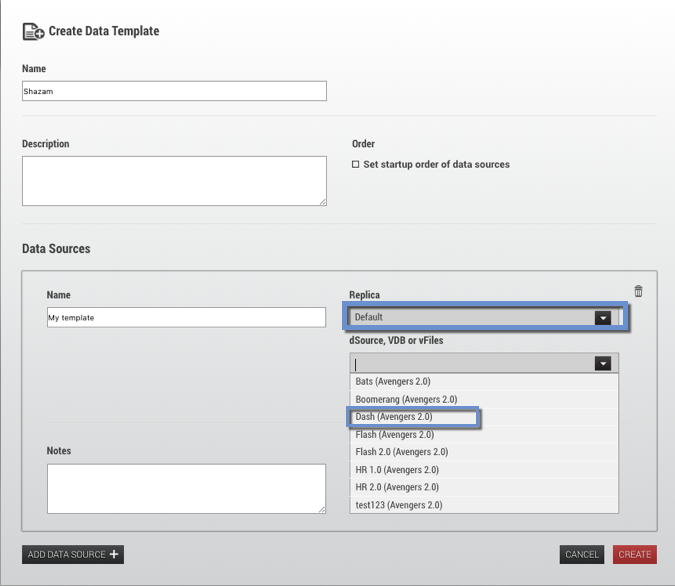675x586 pixels.
Task: Click into the Description text area
Action: tap(174, 181)
